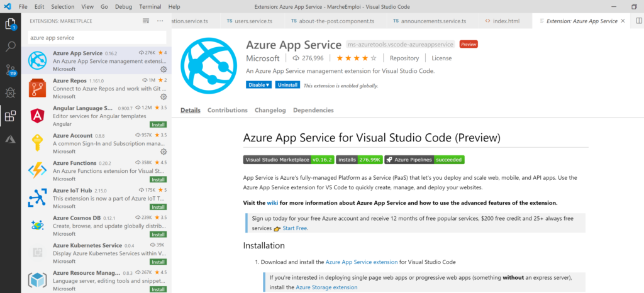This screenshot has width=644, height=293.
Task: Click the Visual Studio Marketplace v0.16.2 badge
Action: pyautogui.click(x=289, y=160)
